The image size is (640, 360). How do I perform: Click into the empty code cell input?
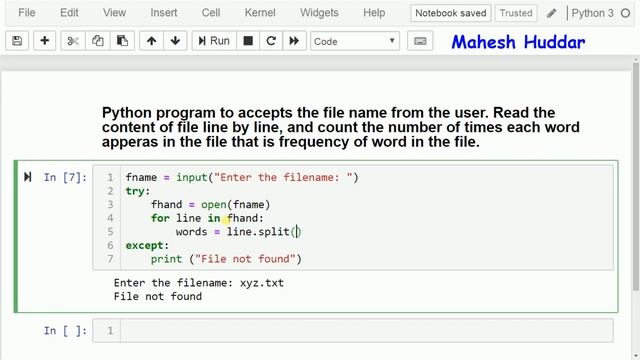(367, 330)
